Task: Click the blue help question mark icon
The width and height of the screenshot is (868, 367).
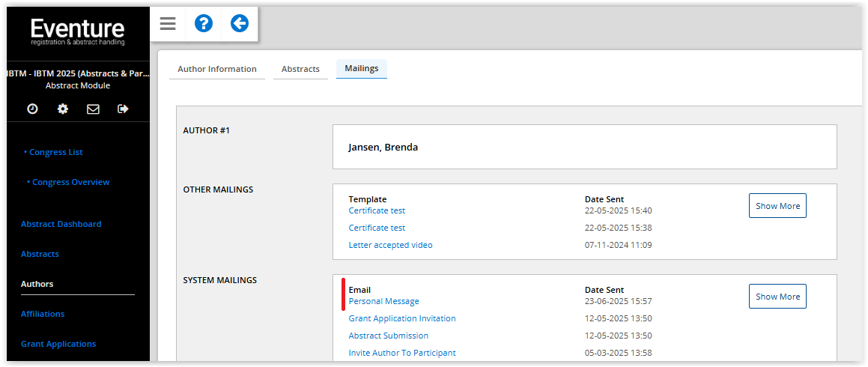Action: 204,23
